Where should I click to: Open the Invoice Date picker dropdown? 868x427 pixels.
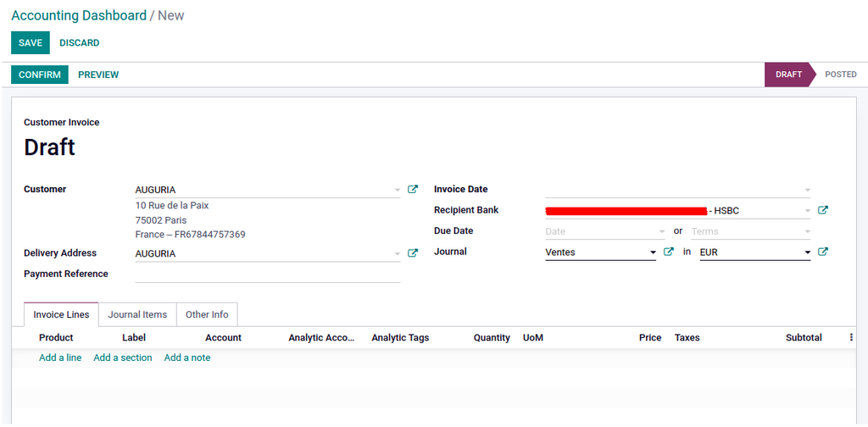click(x=808, y=191)
